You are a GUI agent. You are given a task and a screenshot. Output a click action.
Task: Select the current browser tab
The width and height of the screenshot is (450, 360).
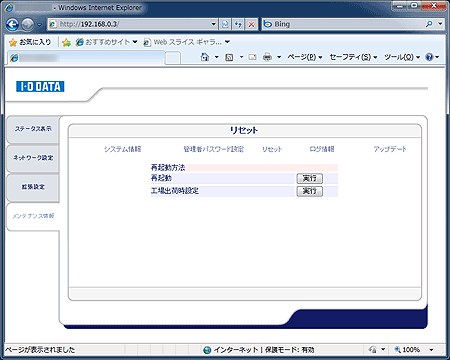point(87,58)
